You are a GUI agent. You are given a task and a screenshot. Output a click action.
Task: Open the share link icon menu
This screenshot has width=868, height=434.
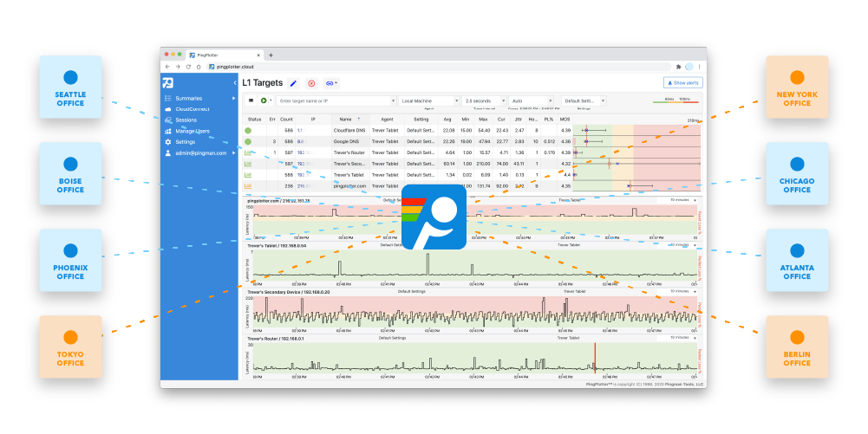(x=330, y=83)
